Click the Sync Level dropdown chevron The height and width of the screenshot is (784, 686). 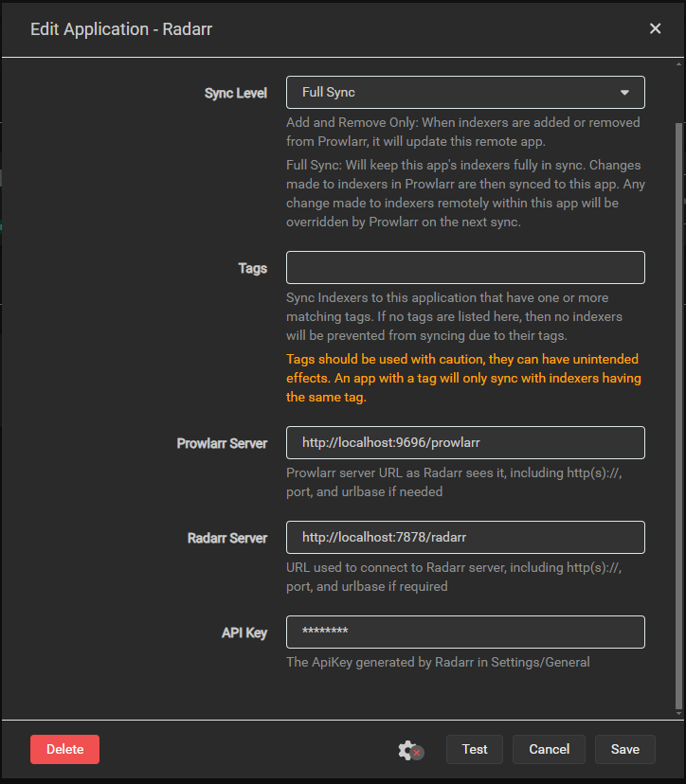click(x=624, y=92)
